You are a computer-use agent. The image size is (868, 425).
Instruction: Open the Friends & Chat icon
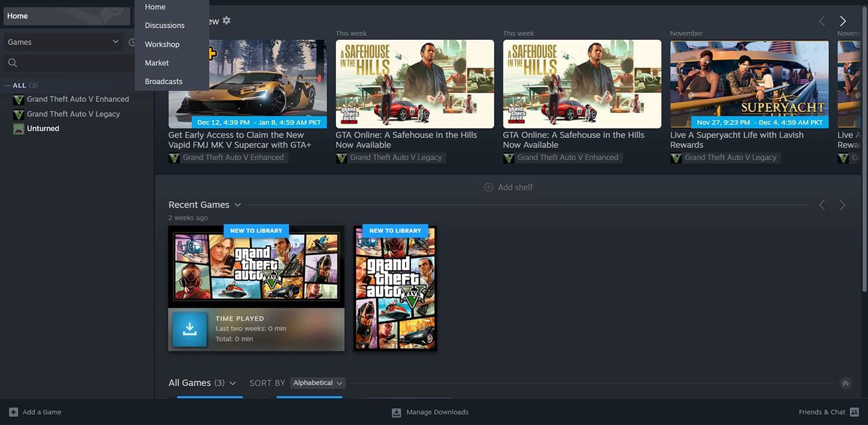pos(854,412)
